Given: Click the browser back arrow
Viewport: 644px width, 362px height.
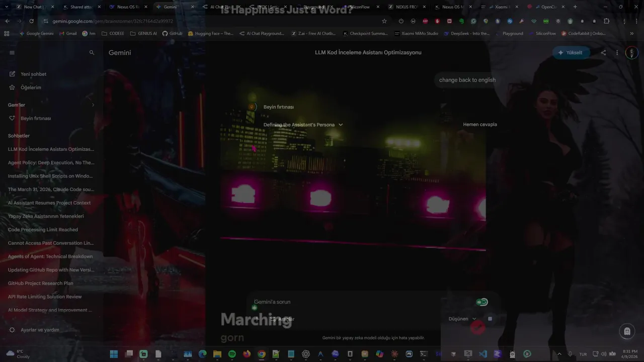Looking at the screenshot, I should (x=7, y=21).
